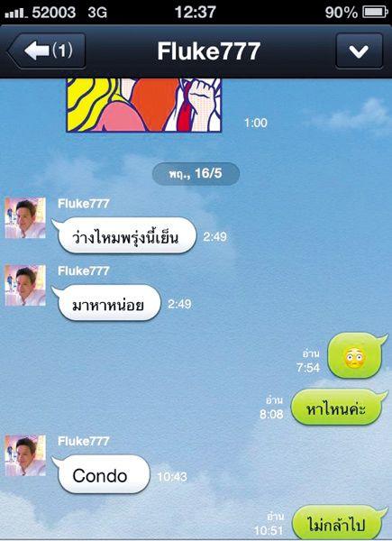Tap the flushed face emoji bubble
This screenshot has height=541, width=392.
pos(357,356)
